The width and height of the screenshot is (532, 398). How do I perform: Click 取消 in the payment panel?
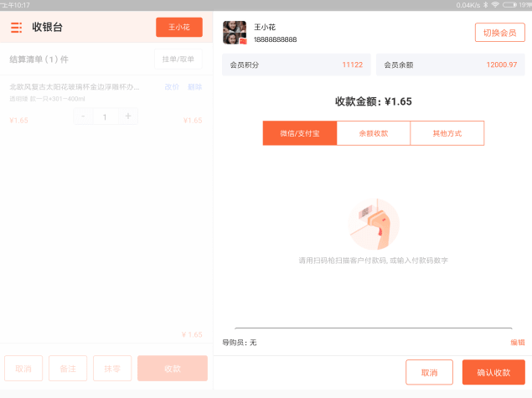pos(429,373)
